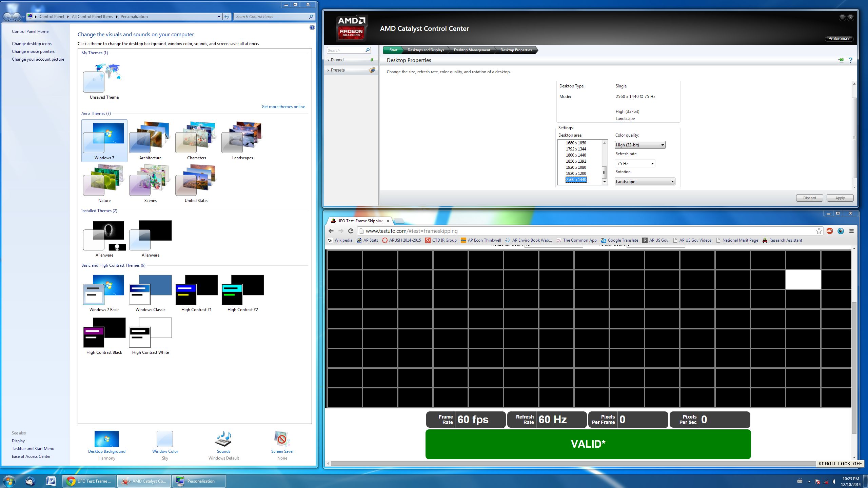Open the Rotation Landscape dropdown
This screenshot has width=868, height=488.
pyautogui.click(x=645, y=182)
